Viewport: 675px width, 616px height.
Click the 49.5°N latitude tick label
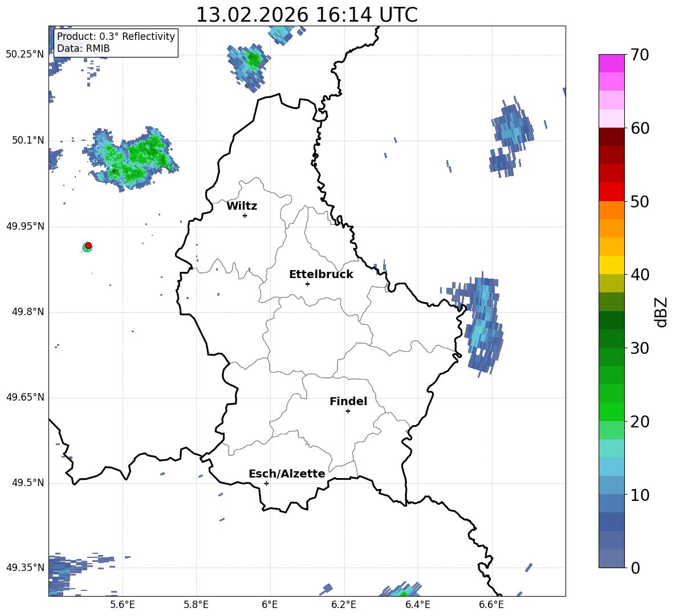point(28,483)
